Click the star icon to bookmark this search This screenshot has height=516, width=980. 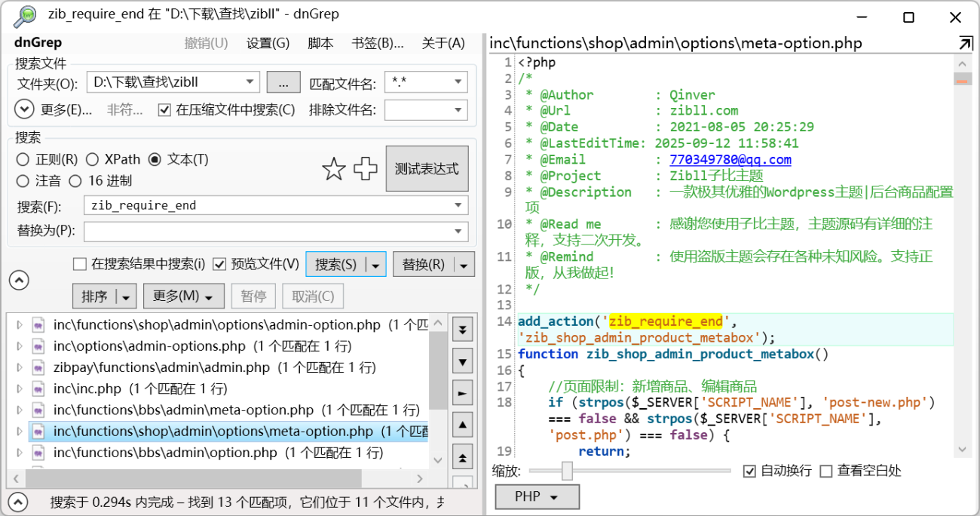coord(334,169)
